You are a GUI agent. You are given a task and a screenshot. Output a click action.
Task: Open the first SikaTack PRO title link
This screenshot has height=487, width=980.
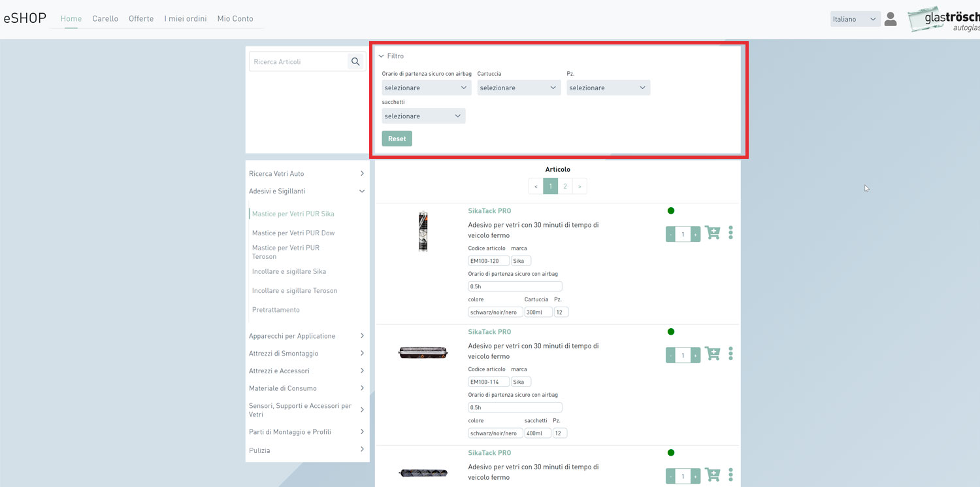[x=489, y=211]
